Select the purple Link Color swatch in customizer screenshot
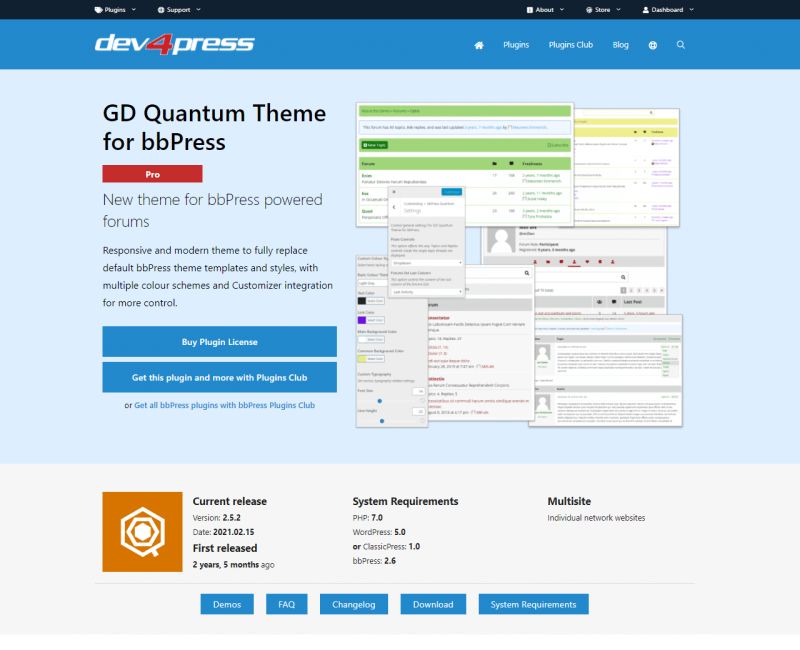This screenshot has height=650, width=800. (361, 320)
